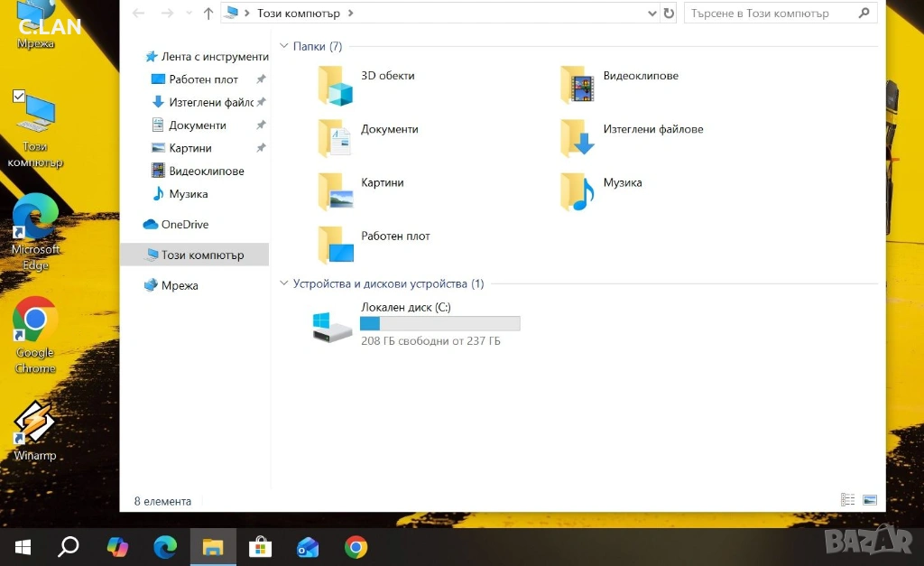Open address bar history dropdown

[x=652, y=14]
